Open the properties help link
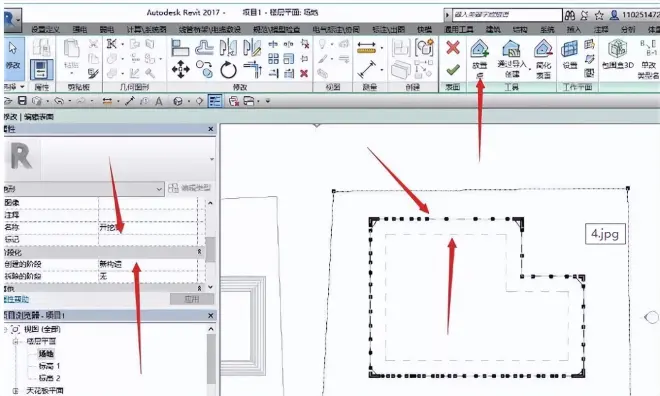The width and height of the screenshot is (660, 396). [16, 299]
